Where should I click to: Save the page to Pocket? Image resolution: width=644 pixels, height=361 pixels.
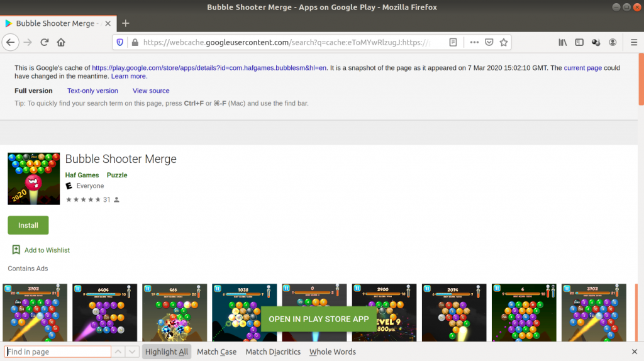click(x=489, y=42)
